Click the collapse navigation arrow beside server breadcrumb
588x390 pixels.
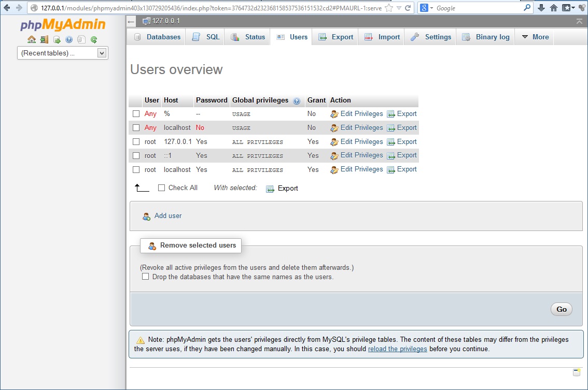131,21
